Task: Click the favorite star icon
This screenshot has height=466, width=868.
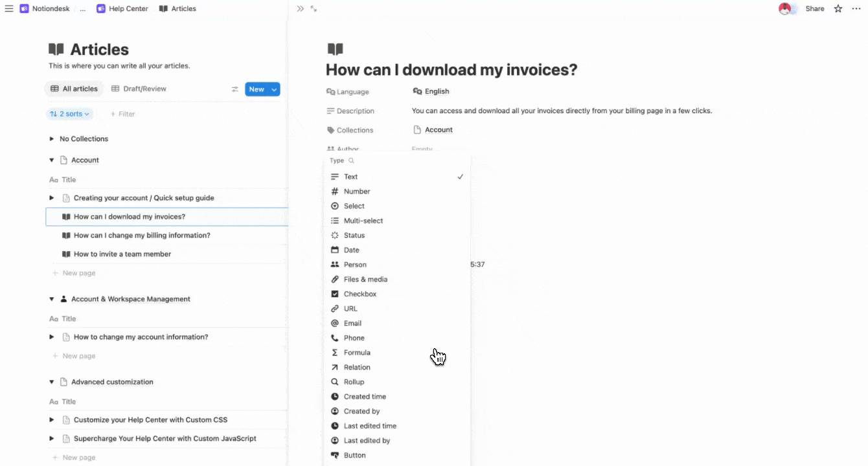Action: point(838,8)
